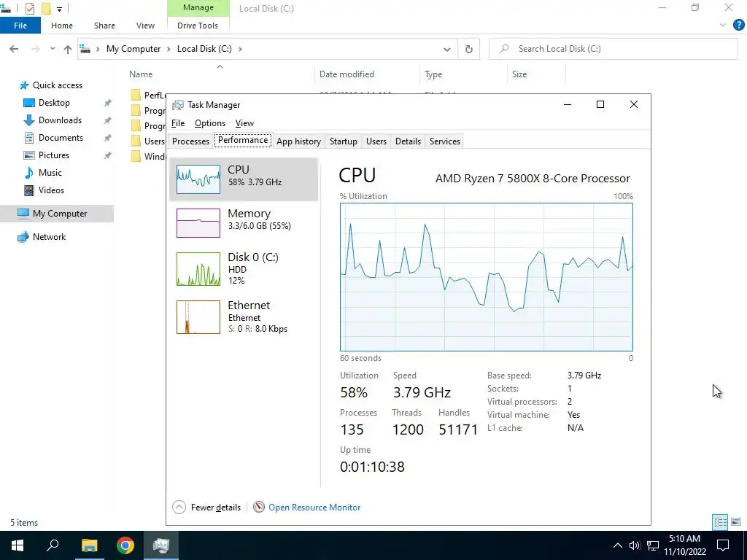Switch to the Processes tab
This screenshot has height=560, width=747.
pos(190,141)
